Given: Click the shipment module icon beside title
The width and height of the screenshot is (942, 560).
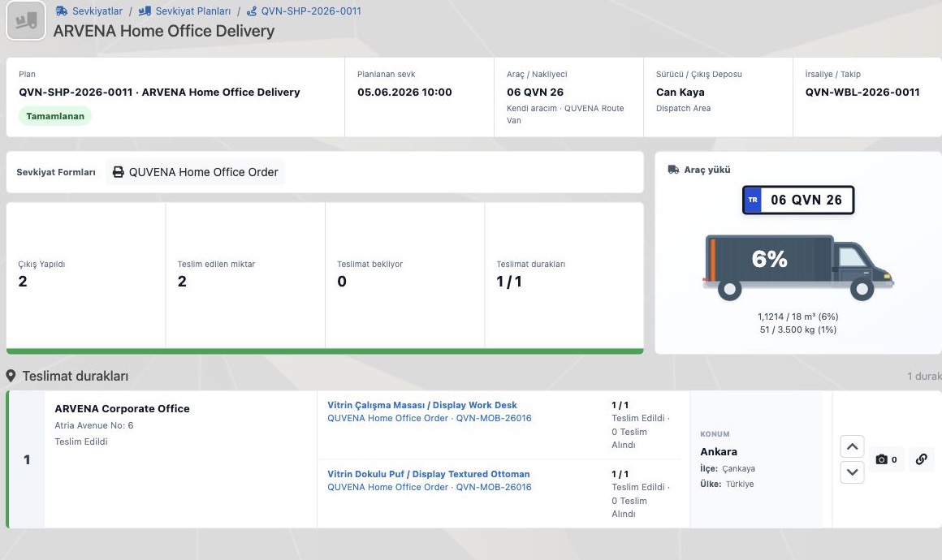Looking at the screenshot, I should click(x=26, y=21).
